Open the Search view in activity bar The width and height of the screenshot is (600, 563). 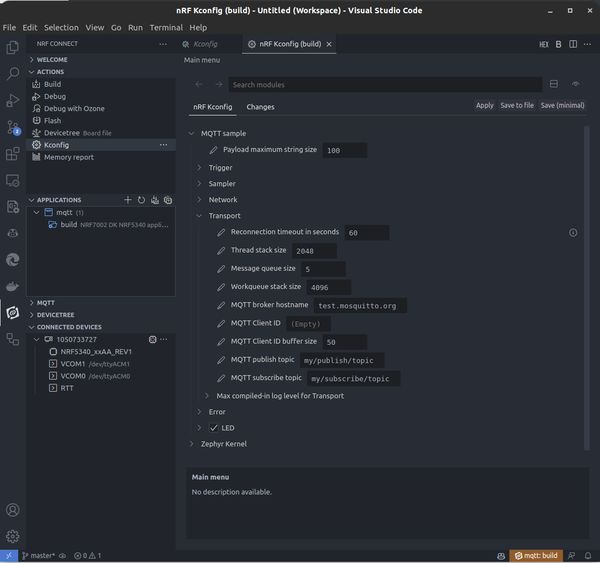[x=13, y=73]
